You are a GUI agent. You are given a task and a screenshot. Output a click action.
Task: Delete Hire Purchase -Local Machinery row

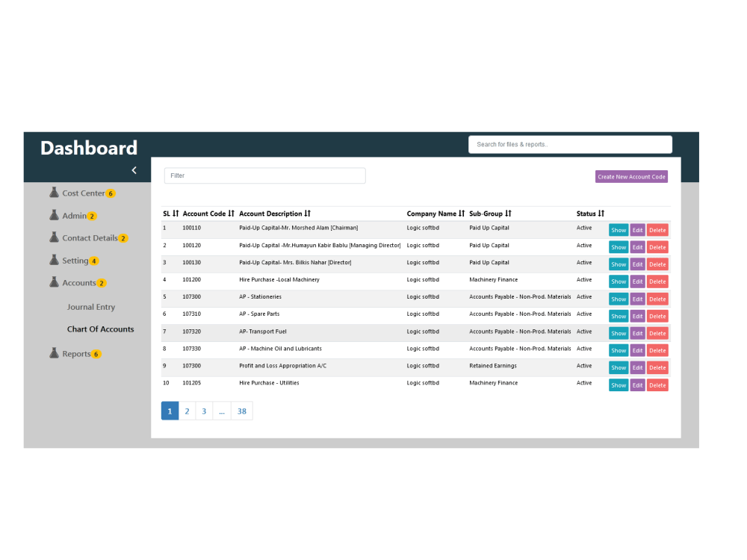[657, 281]
